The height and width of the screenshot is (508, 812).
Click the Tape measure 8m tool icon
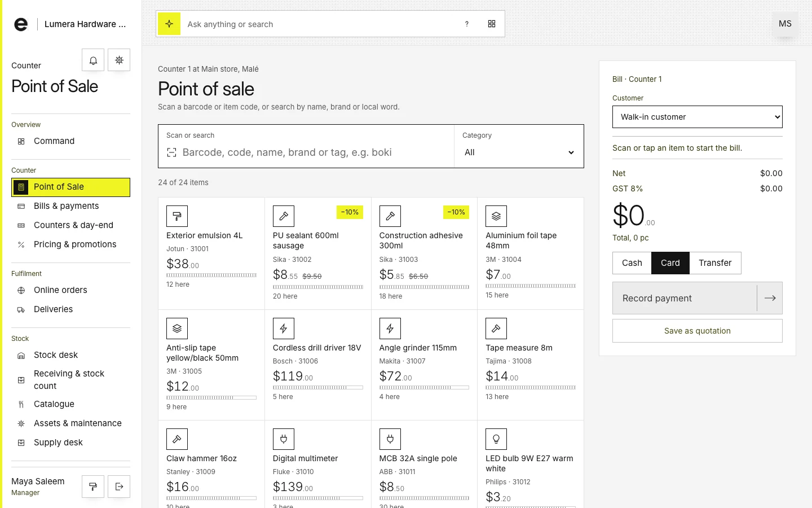(x=496, y=329)
